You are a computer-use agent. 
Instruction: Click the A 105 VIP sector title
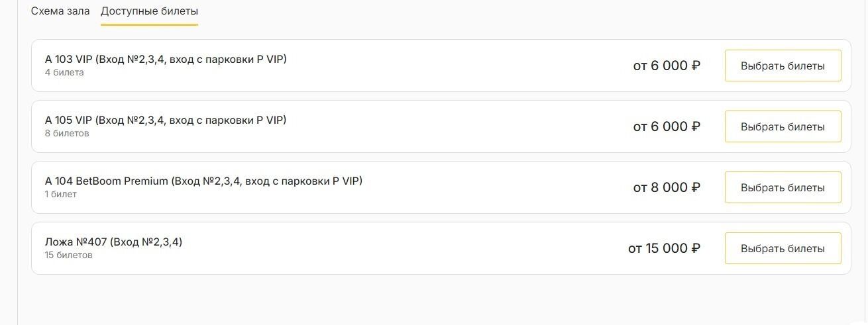(166, 120)
